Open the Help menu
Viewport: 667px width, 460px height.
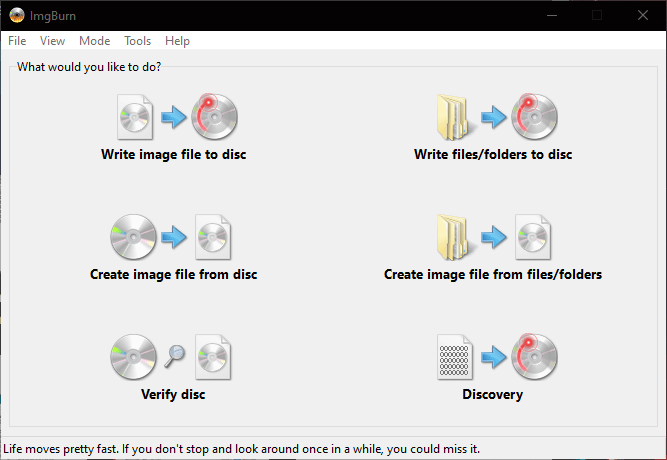pos(177,41)
